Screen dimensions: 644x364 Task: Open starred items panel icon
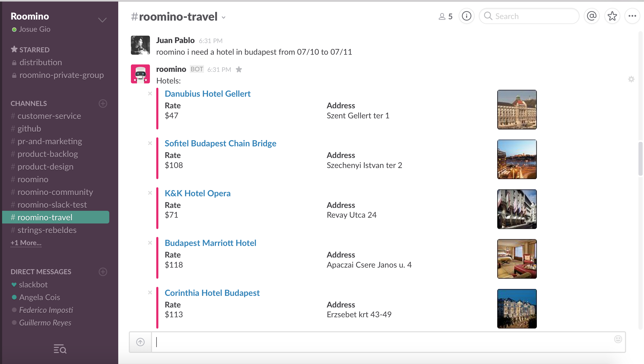612,16
